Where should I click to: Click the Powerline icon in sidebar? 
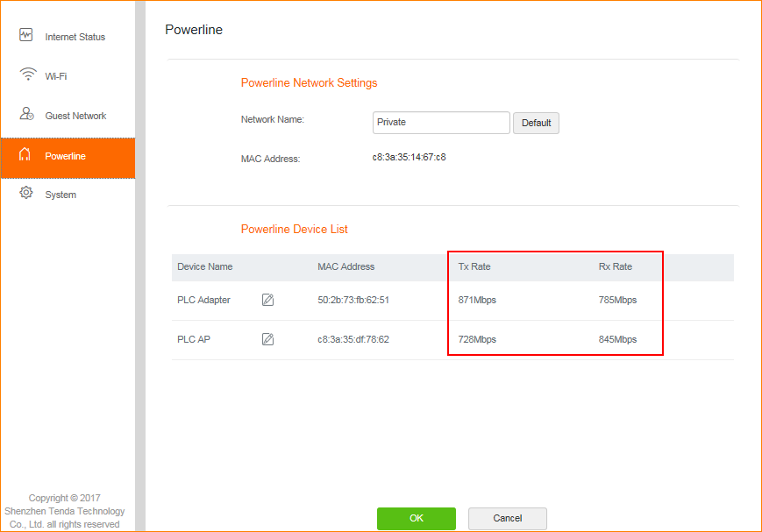coord(26,156)
